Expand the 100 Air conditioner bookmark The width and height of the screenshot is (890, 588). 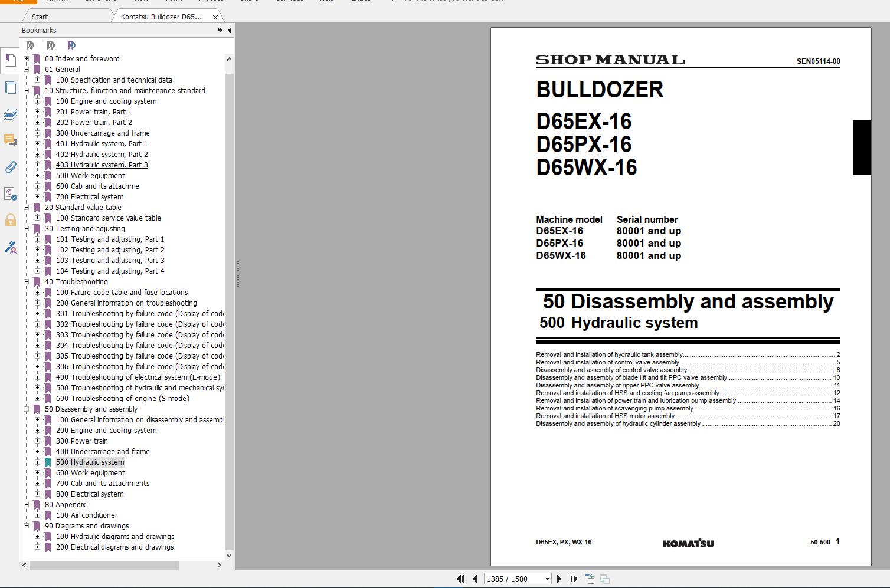37,515
